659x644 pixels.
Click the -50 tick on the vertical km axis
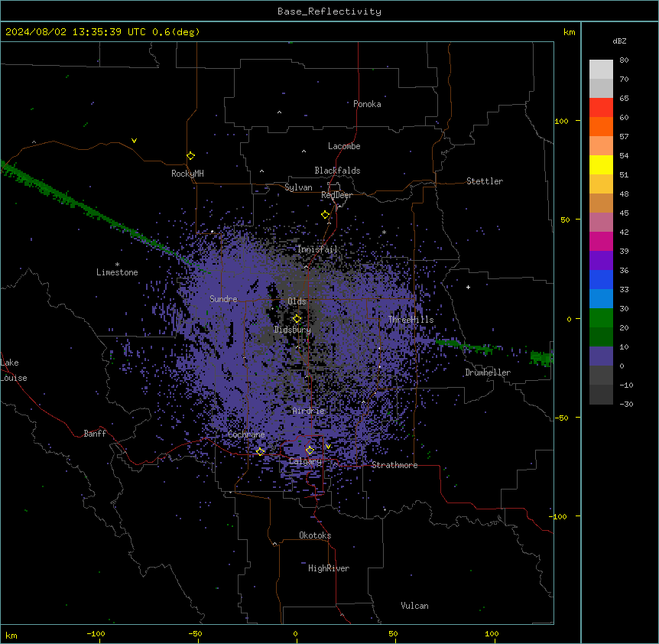pos(561,418)
